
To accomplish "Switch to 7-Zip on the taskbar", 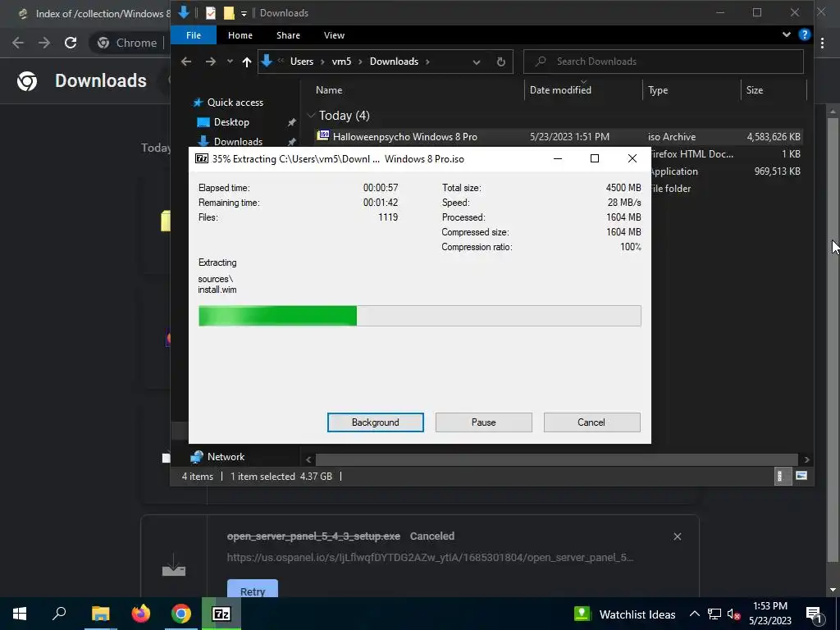I will click(x=221, y=614).
